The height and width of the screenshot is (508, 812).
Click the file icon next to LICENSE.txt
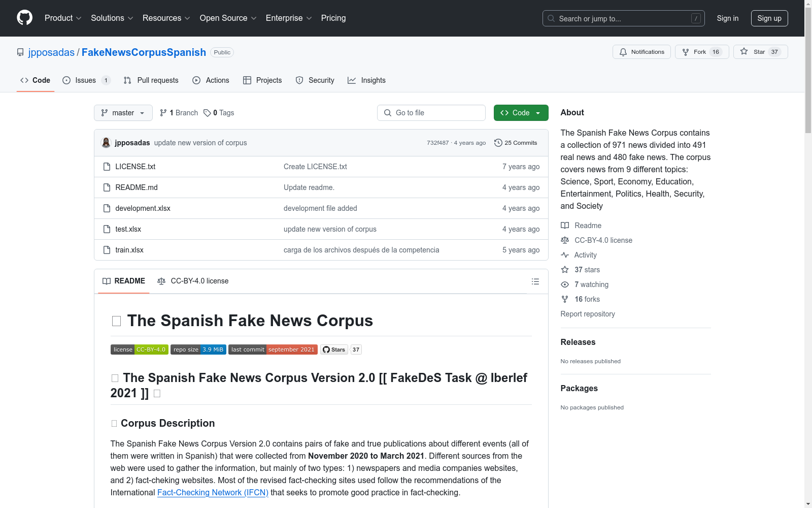[107, 167]
